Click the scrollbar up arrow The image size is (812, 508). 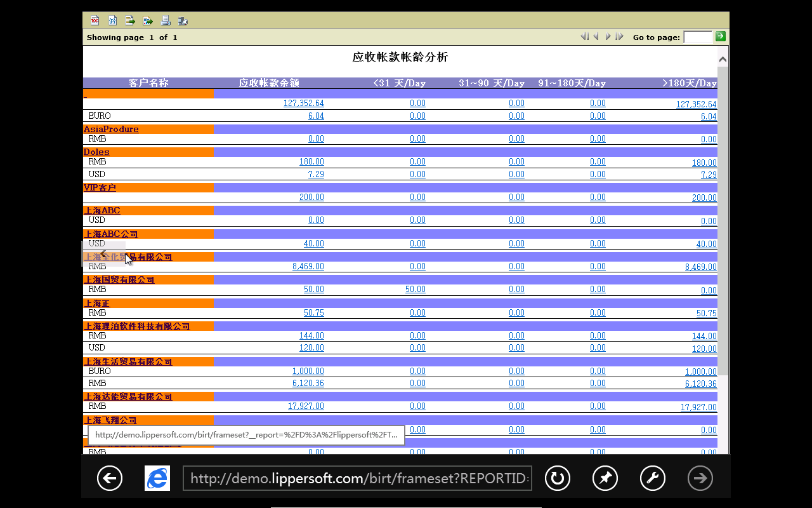coord(723,60)
